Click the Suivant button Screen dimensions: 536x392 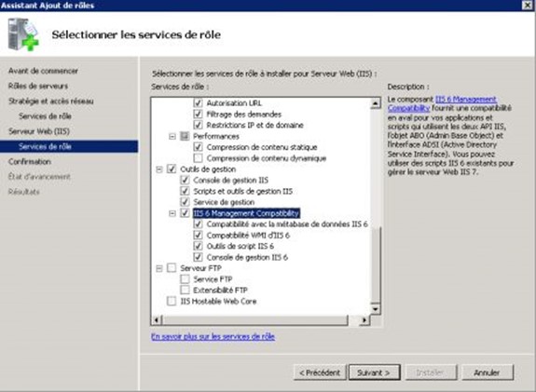point(375,372)
